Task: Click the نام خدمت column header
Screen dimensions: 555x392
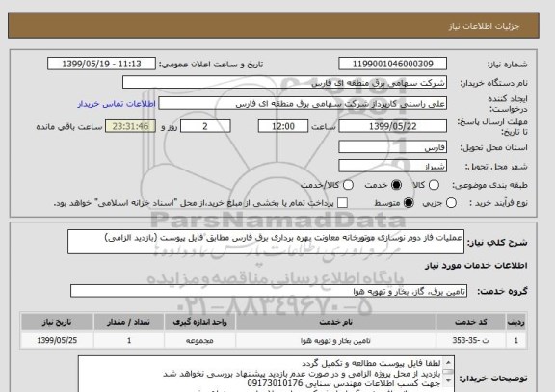Action: point(335,322)
